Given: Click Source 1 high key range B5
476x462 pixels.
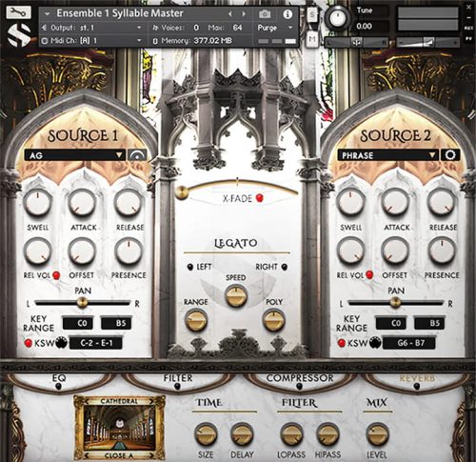Looking at the screenshot, I should (116, 323).
